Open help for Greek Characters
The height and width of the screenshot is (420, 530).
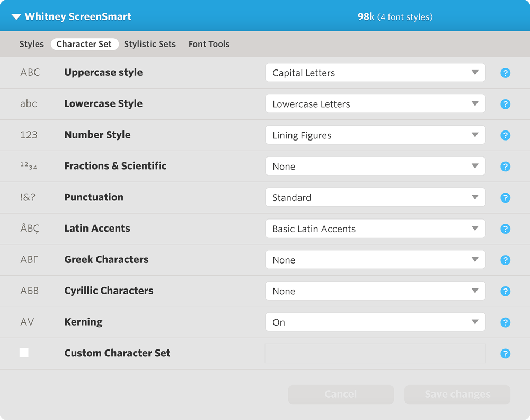point(505,260)
